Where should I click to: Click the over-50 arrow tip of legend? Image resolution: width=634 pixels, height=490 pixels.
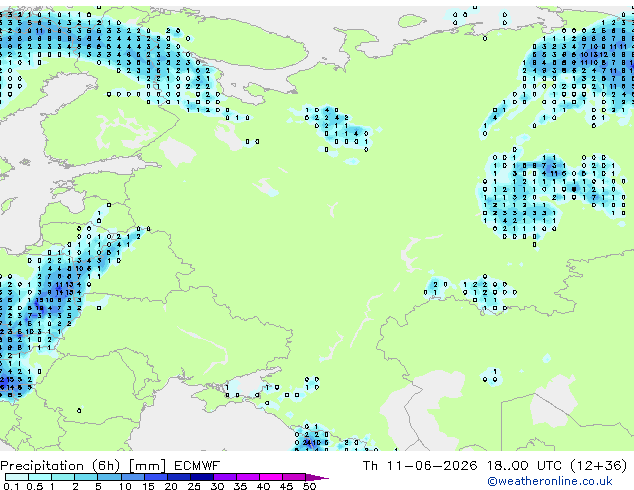pyautogui.click(x=317, y=477)
